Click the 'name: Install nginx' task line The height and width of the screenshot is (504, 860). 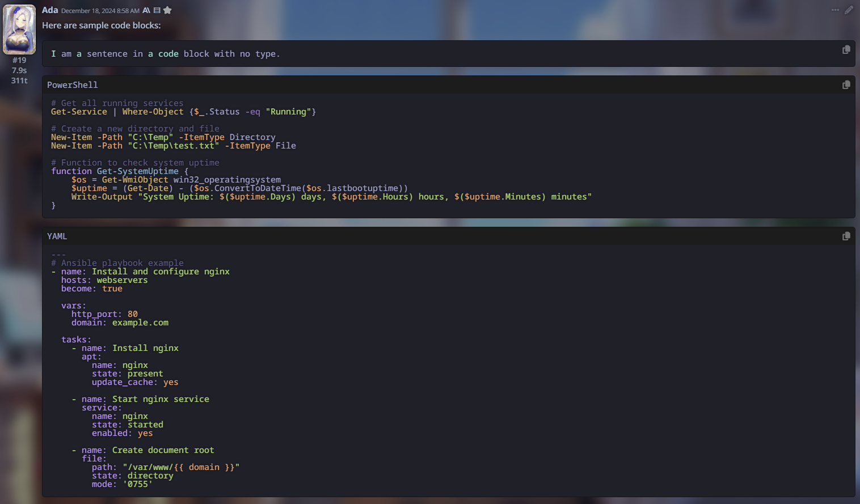[125, 348]
